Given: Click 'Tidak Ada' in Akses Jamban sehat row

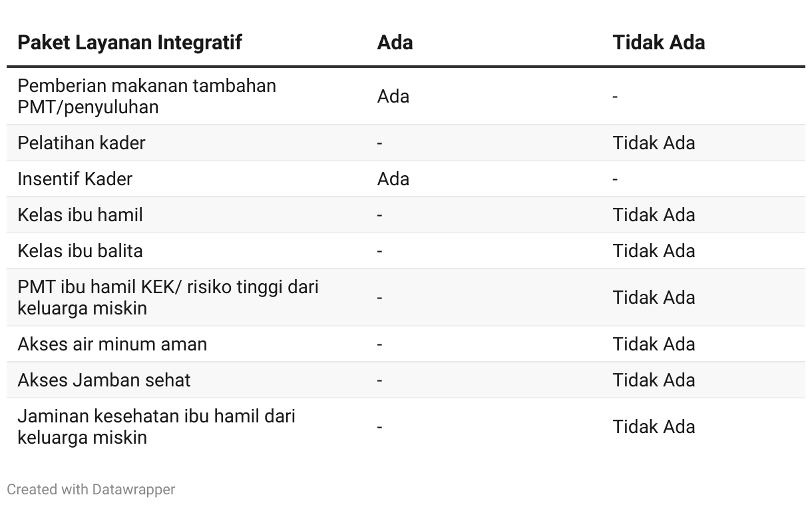Looking at the screenshot, I should pos(654,380).
